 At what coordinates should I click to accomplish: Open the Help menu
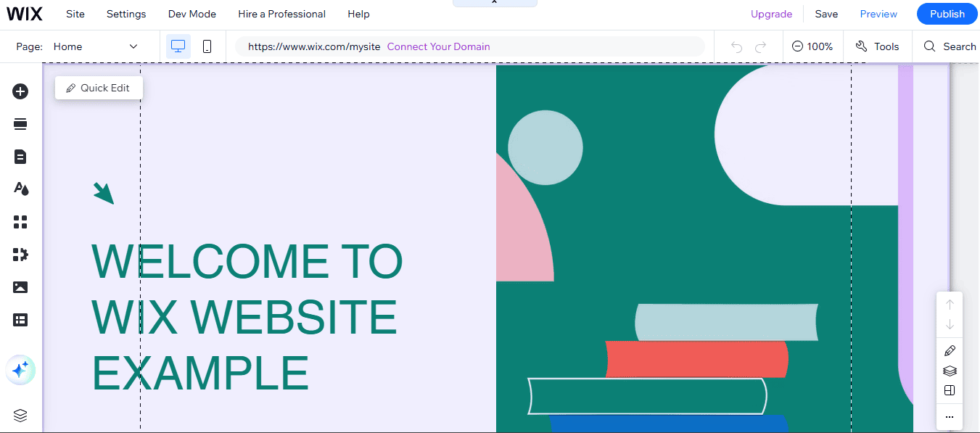(x=358, y=14)
